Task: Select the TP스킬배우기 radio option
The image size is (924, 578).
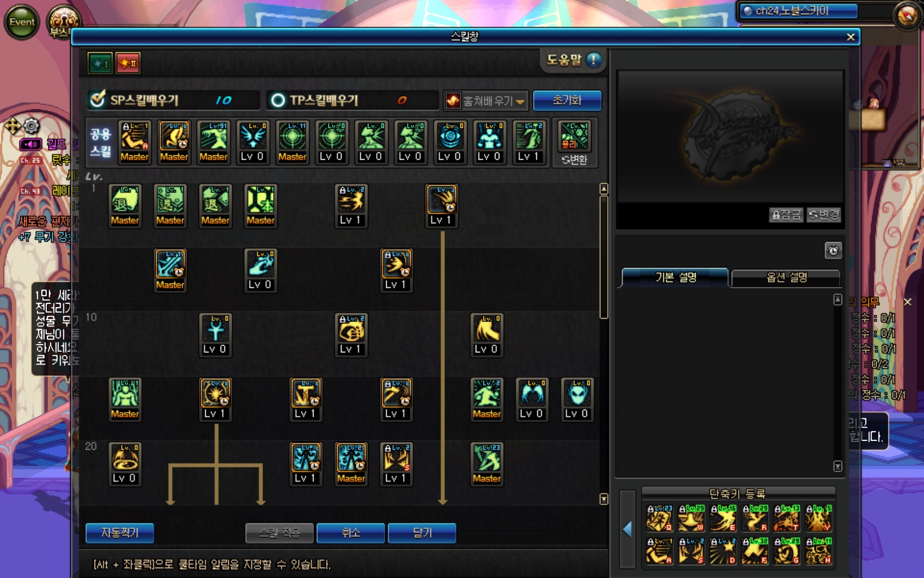Action: (x=278, y=100)
